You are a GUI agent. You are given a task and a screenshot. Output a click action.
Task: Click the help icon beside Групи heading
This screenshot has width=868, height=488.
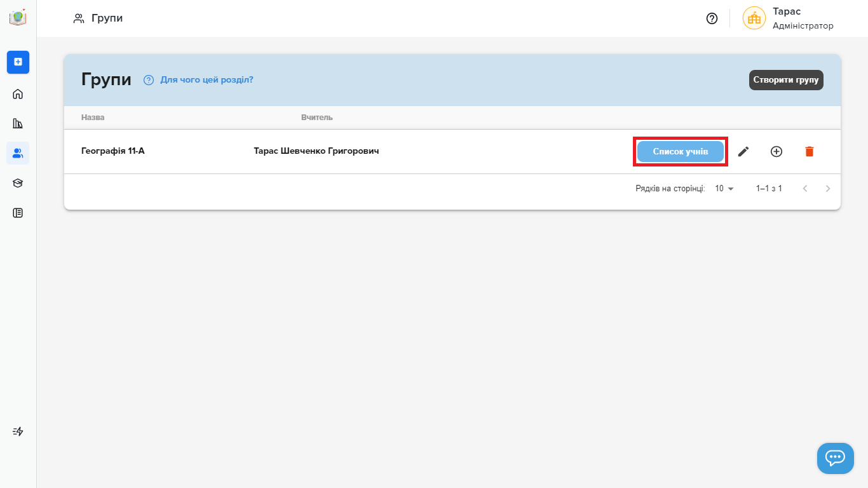pyautogui.click(x=149, y=80)
